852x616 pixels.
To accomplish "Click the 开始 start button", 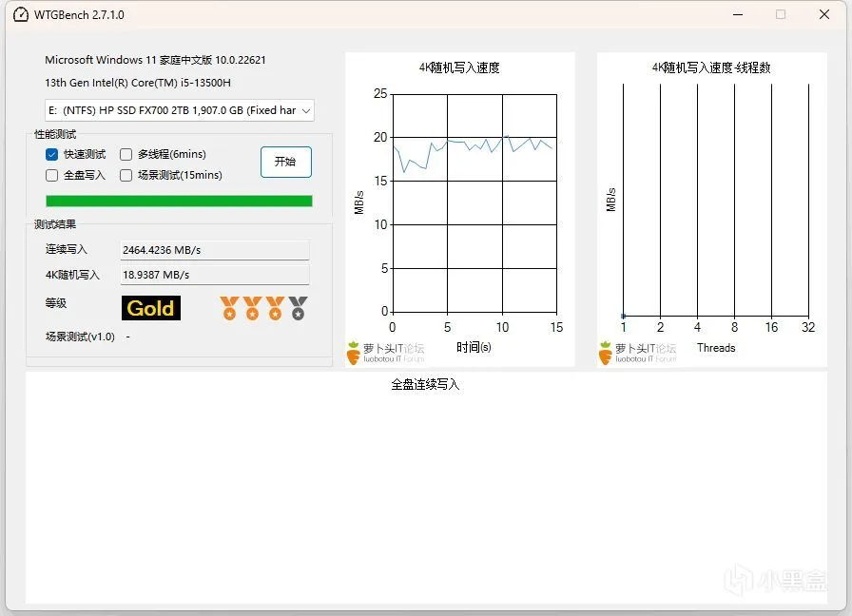I will coord(286,162).
